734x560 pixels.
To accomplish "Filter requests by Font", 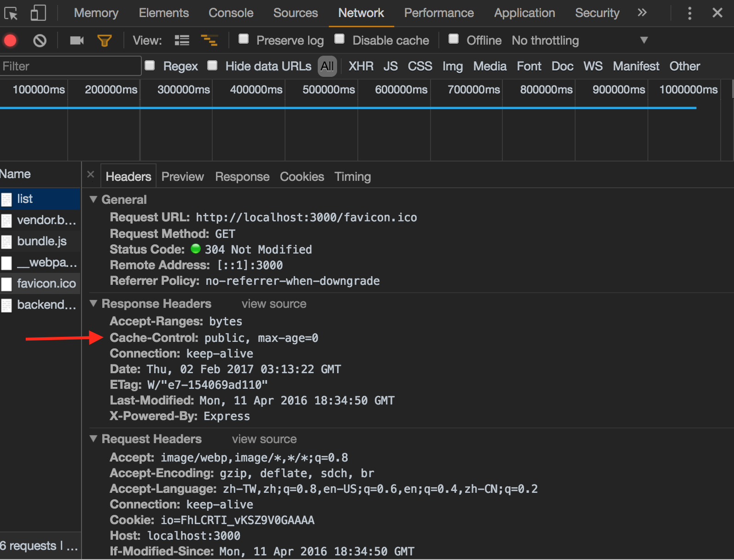I will (x=529, y=66).
